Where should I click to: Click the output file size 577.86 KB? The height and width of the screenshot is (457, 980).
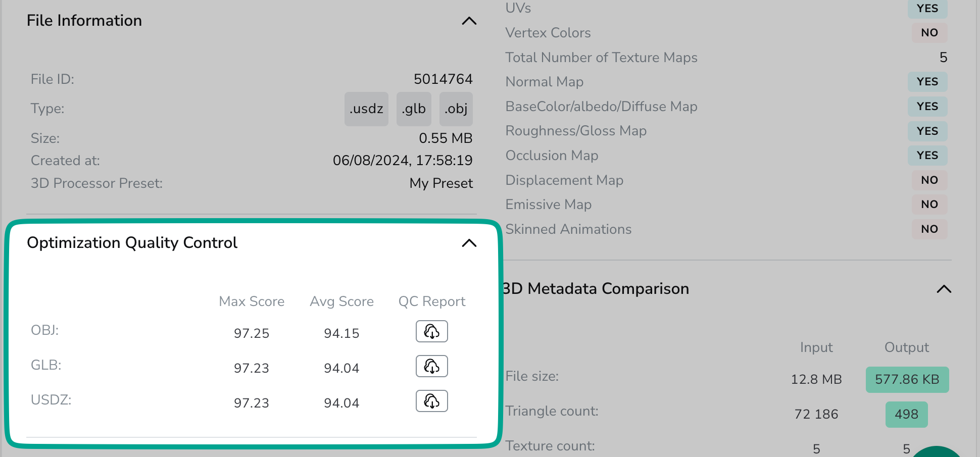click(x=907, y=380)
